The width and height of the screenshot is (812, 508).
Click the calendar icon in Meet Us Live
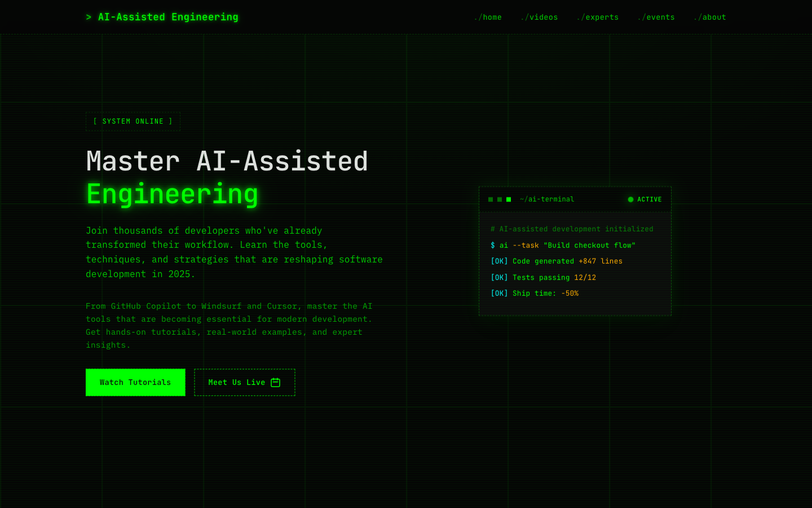pos(275,383)
